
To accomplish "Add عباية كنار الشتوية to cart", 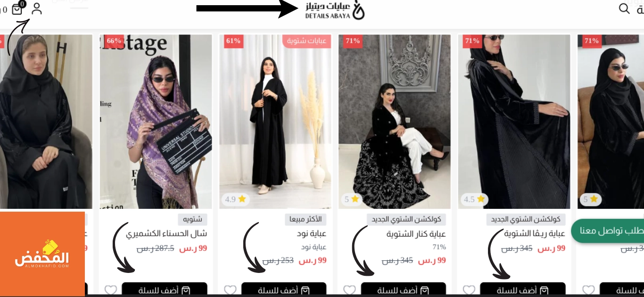I will click(x=404, y=290).
